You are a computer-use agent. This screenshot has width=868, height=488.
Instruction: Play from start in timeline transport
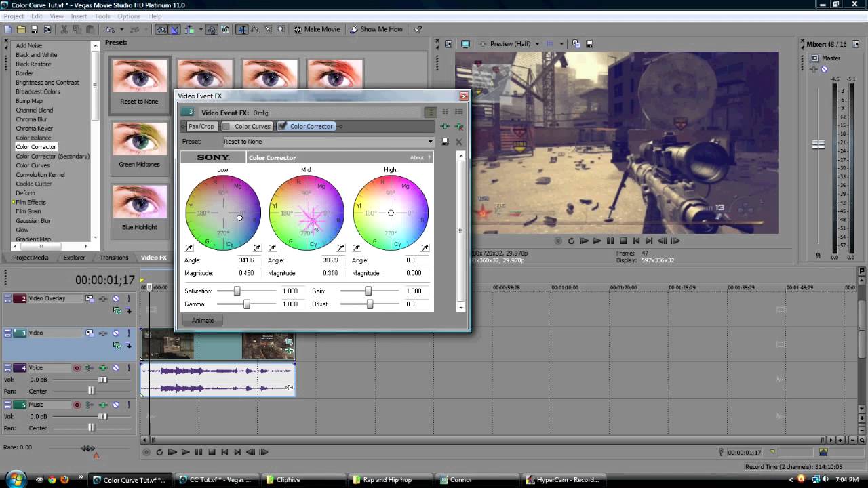tap(172, 452)
